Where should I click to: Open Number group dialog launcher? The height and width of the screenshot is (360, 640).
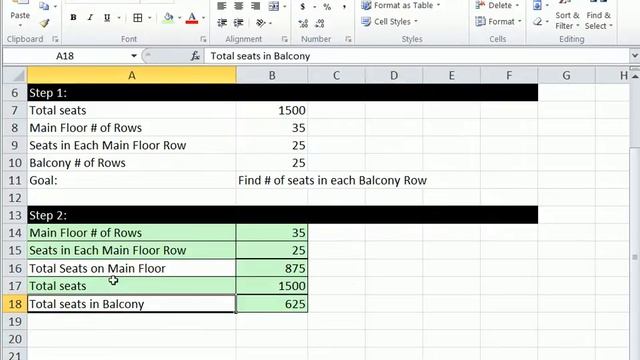click(348, 39)
